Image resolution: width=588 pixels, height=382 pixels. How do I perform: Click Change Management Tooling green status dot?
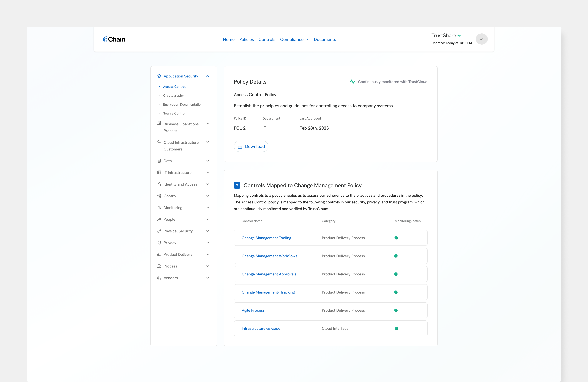(396, 238)
